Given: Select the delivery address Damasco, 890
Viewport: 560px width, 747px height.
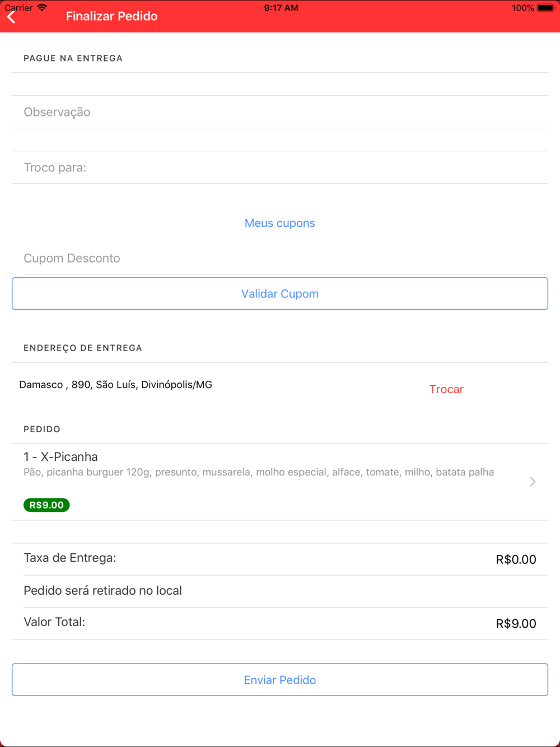Looking at the screenshot, I should pyautogui.click(x=116, y=385).
